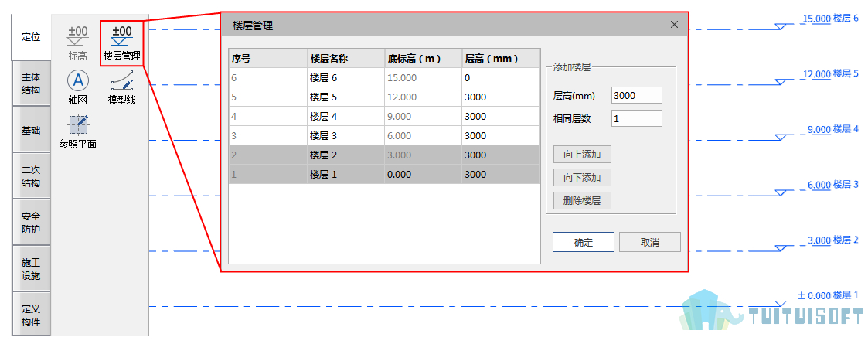
Task: Select the 楼层 5 name cell
Action: [x=346, y=97]
